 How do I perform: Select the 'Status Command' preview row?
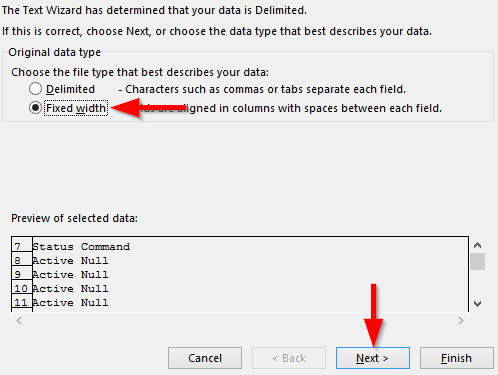pos(81,247)
